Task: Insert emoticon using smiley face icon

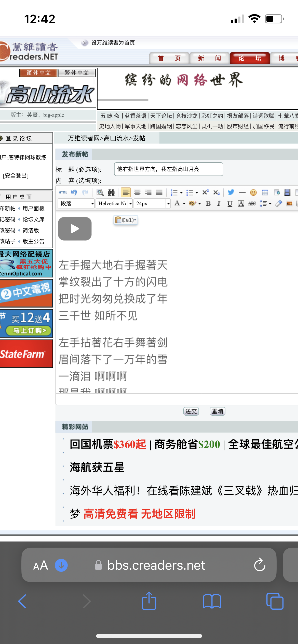Action: (x=253, y=193)
